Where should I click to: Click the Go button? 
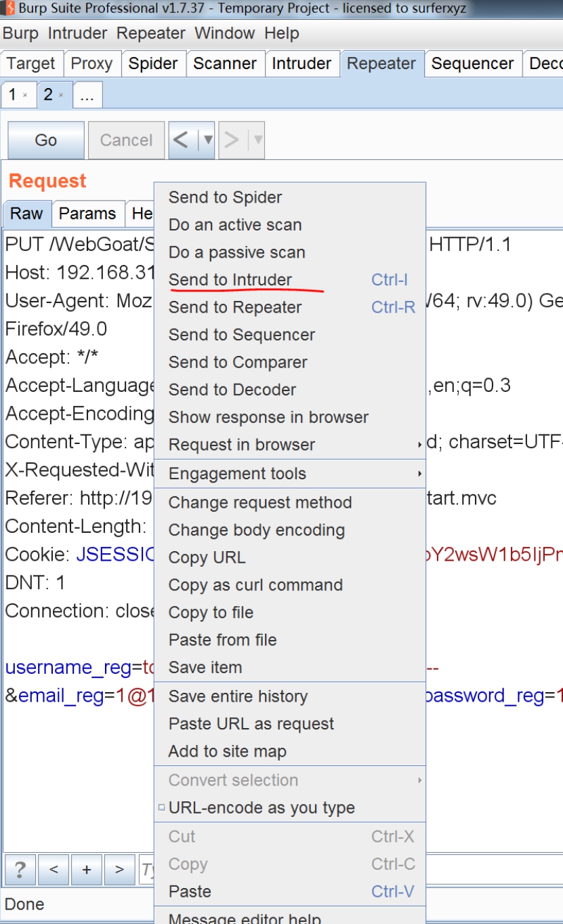(x=46, y=140)
